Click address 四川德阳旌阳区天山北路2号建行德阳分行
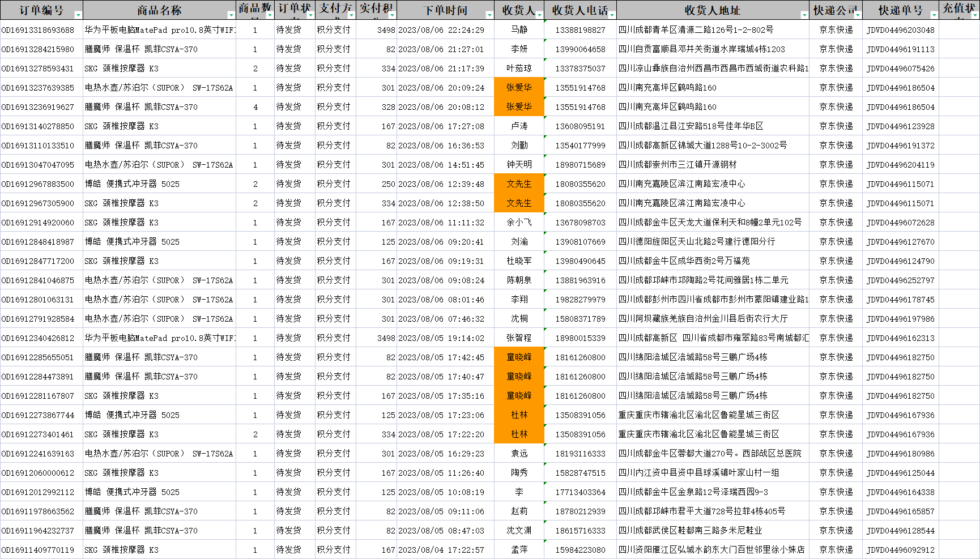Screen dimensions: 980x559 click(x=697, y=242)
